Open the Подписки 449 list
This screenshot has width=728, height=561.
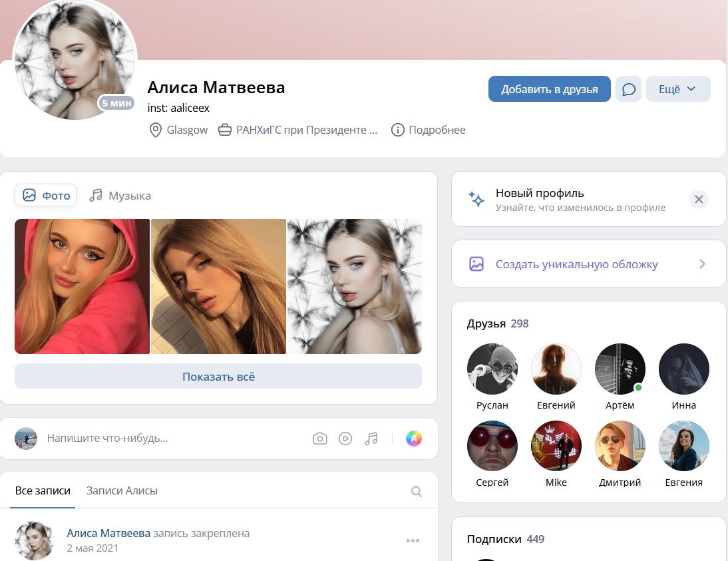(505, 539)
